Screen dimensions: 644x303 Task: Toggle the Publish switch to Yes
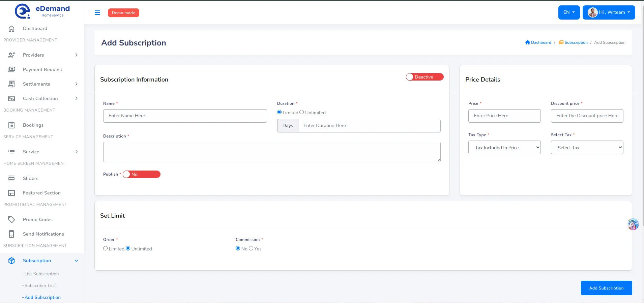pos(142,174)
